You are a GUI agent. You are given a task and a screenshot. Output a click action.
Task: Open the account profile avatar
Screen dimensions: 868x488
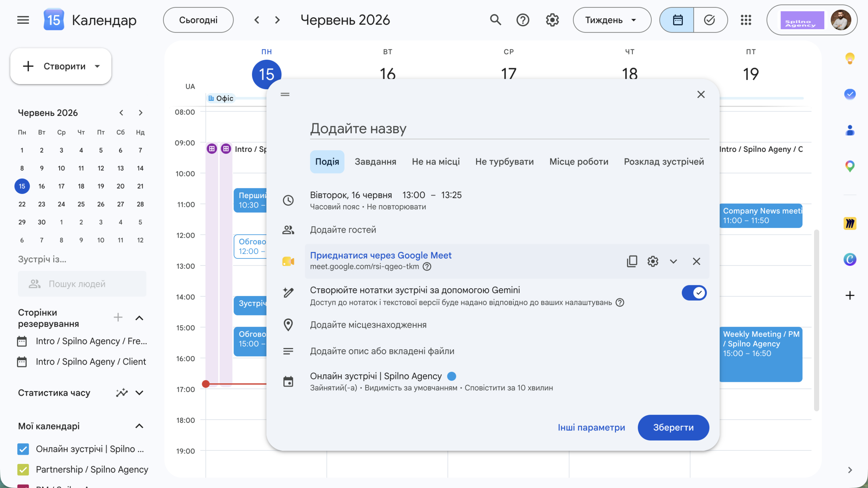click(841, 20)
